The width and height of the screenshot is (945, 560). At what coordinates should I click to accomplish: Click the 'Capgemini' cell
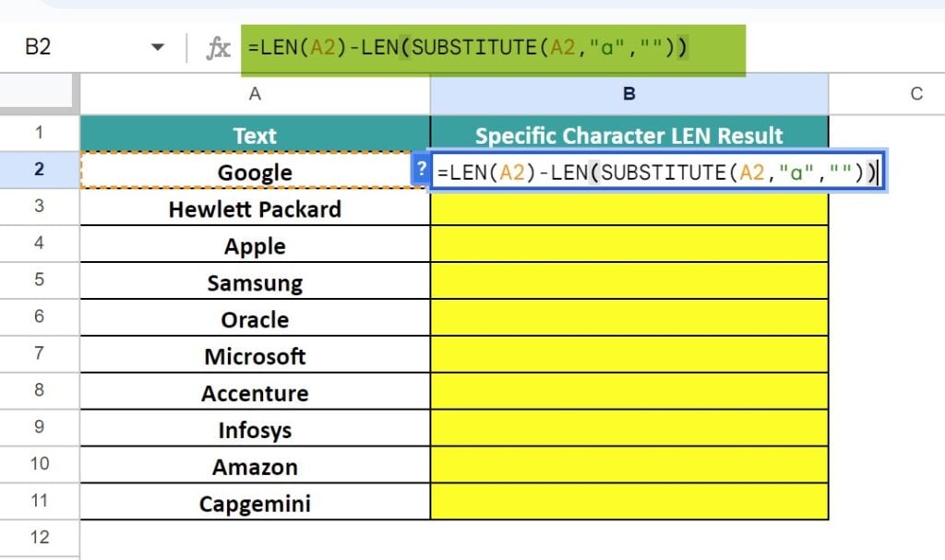[255, 502]
